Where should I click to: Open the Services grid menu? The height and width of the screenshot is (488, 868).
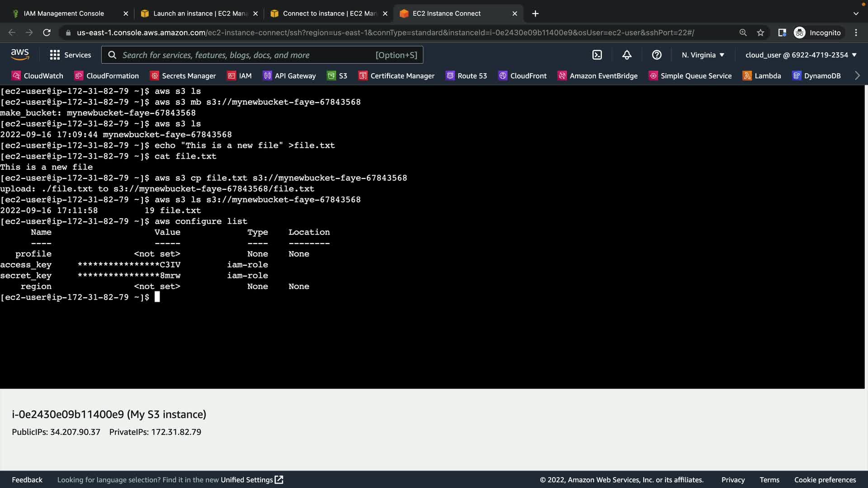click(70, 55)
